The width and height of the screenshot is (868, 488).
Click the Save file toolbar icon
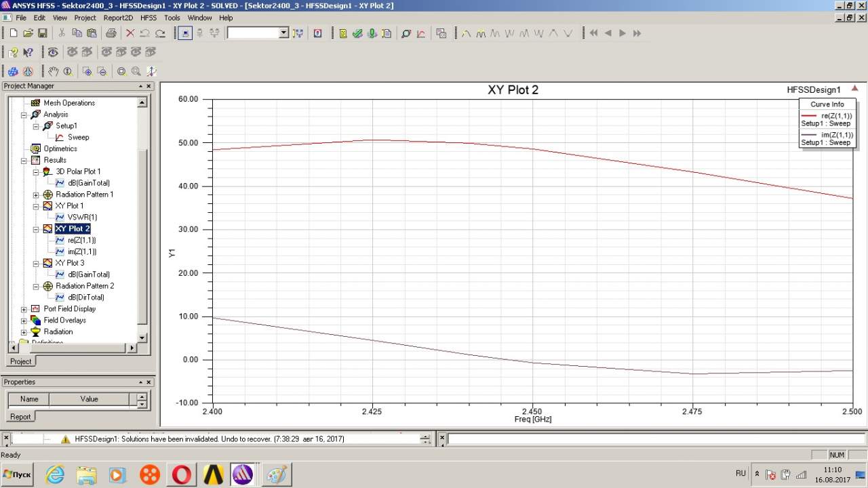tap(42, 33)
